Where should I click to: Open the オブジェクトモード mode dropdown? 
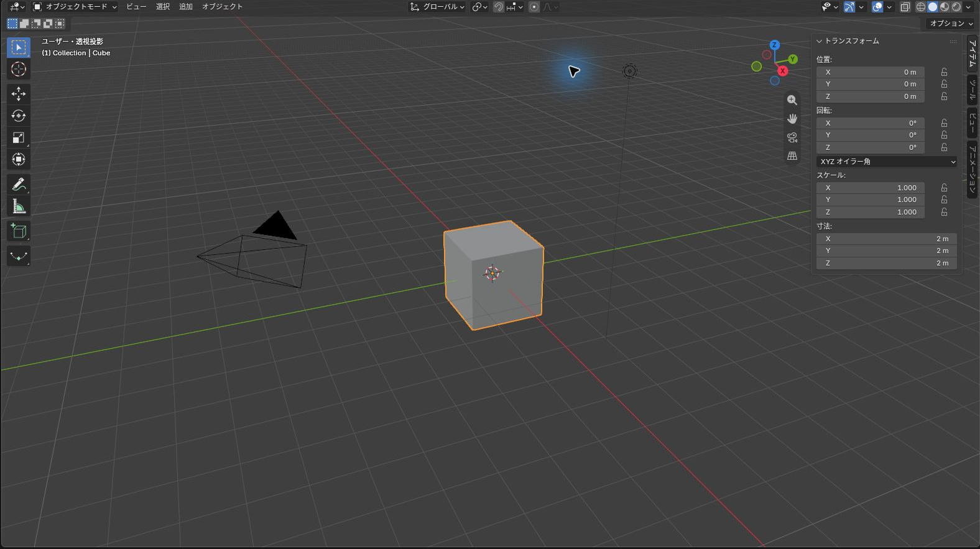[75, 7]
